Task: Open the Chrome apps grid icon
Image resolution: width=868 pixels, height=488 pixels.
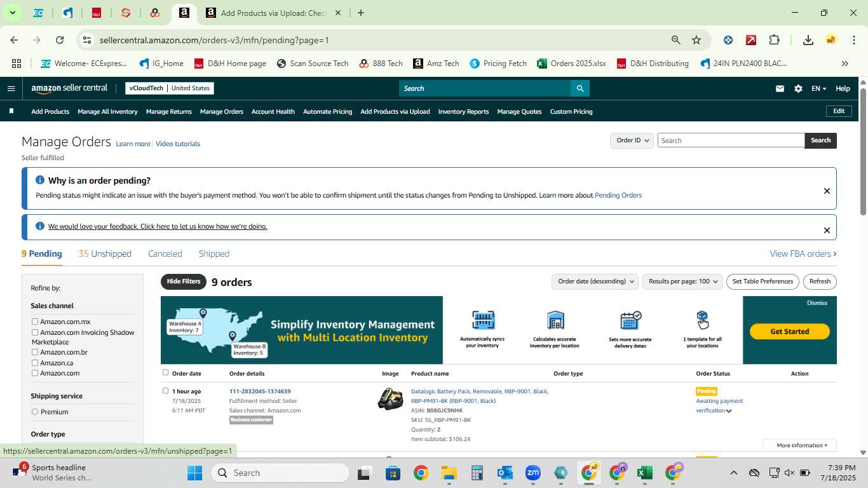Action: (17, 64)
